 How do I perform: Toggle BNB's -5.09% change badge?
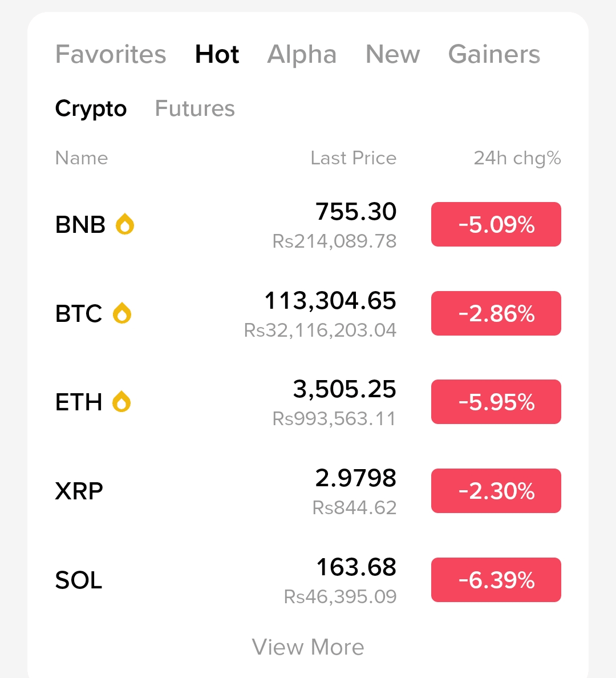click(496, 224)
